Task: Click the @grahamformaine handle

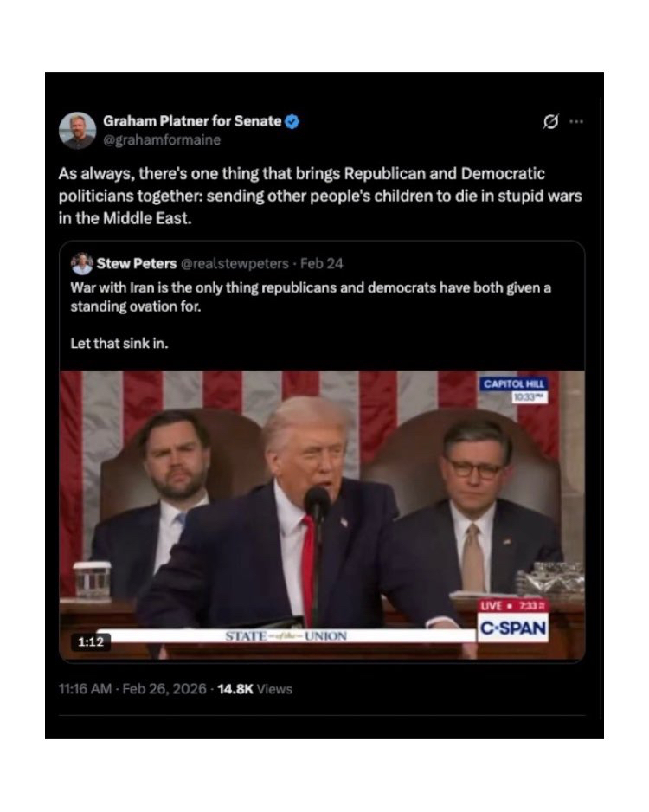Action: coord(162,140)
